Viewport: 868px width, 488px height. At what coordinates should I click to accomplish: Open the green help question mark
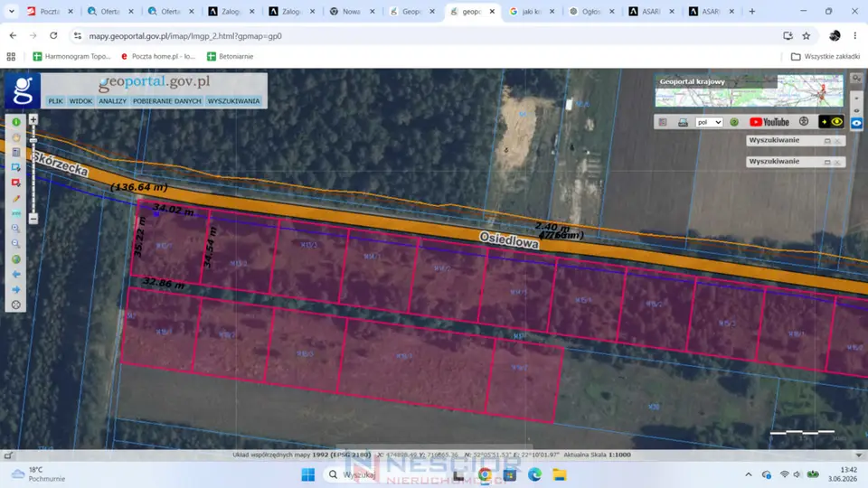pos(734,122)
